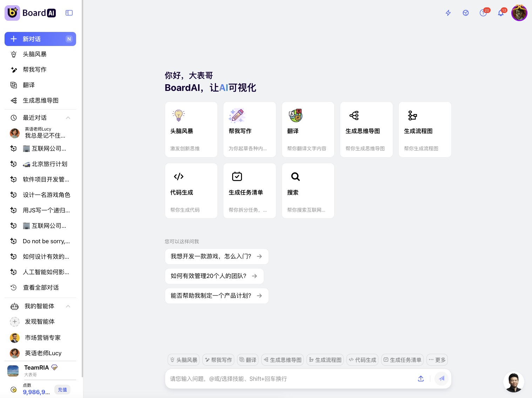
Task: Click the help question mark icon
Action: pos(483,13)
